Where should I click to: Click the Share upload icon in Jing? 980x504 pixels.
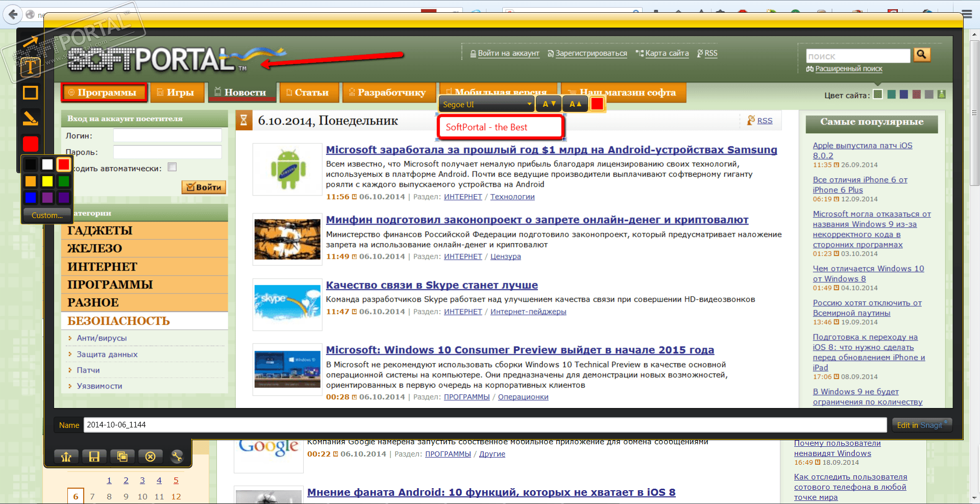[66, 457]
